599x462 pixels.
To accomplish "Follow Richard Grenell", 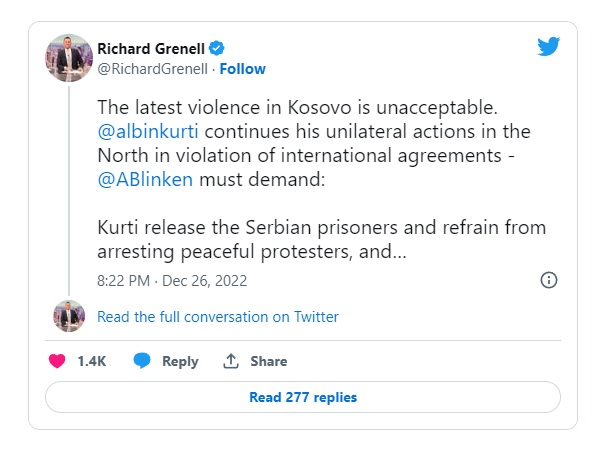I will (243, 69).
